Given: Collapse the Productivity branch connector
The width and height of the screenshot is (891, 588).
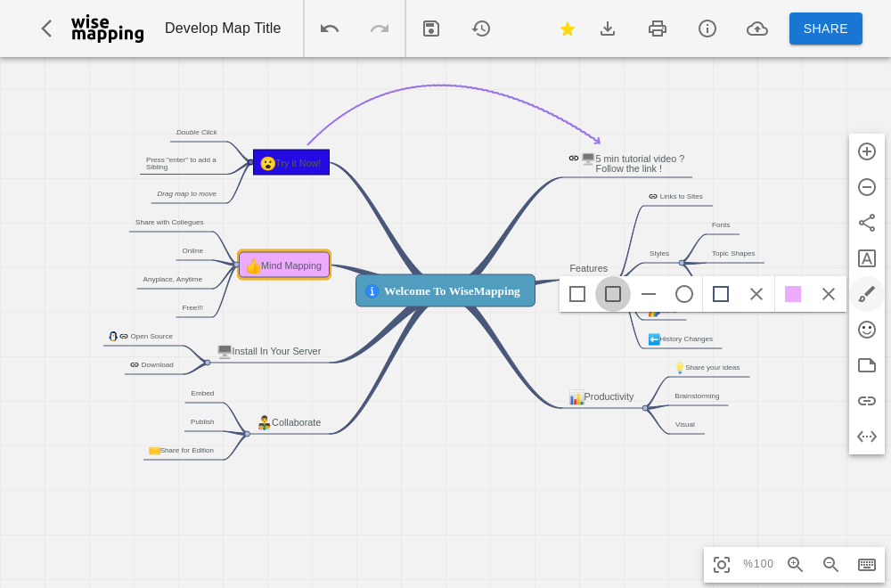Looking at the screenshot, I should [645, 408].
